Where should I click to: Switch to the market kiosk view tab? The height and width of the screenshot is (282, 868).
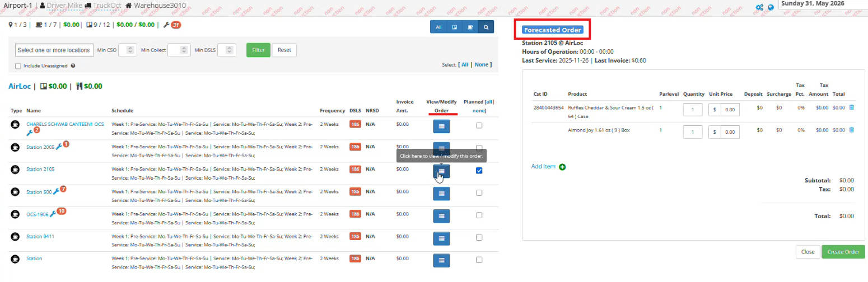pyautogui.click(x=455, y=27)
